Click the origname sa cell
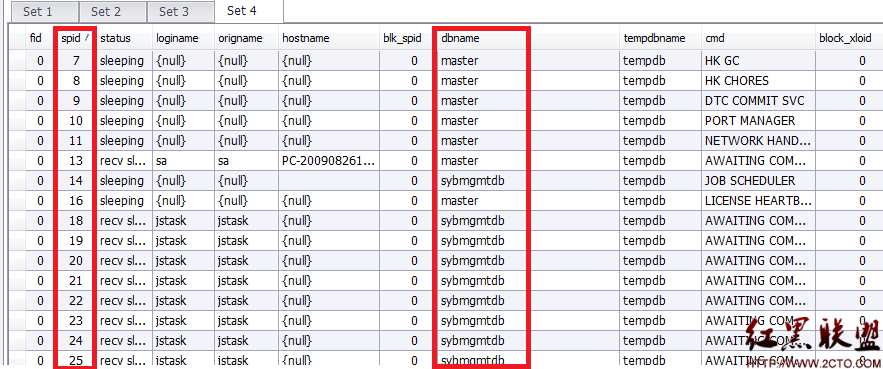Image resolution: width=883 pixels, height=369 pixels. [246, 161]
